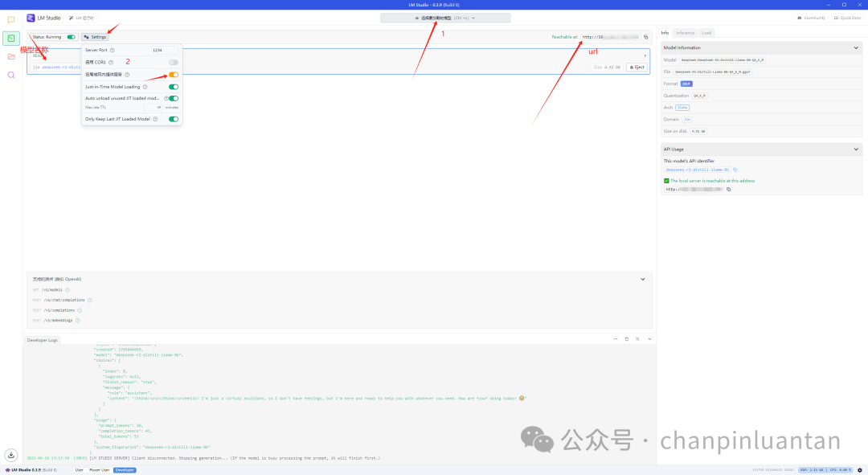Open help for the CORS setting
868x475 pixels.
coord(111,63)
